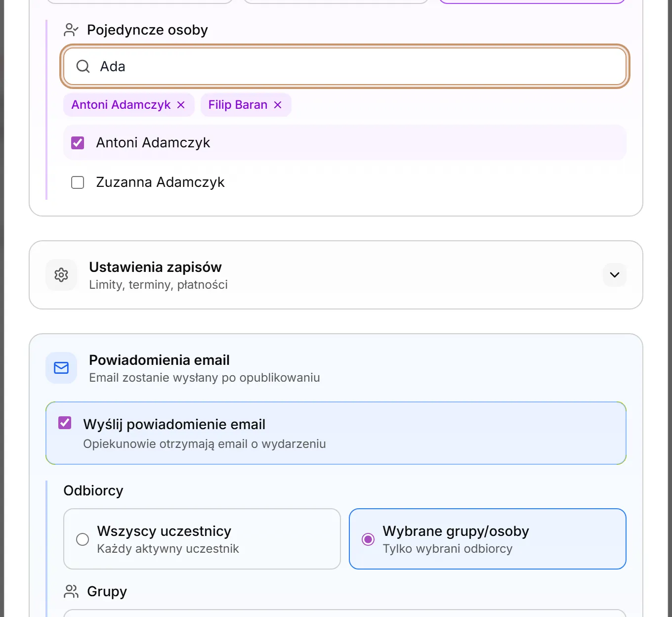The image size is (672, 617).
Task: Expand Ustawienia zapisów with chevron
Action: click(x=615, y=275)
